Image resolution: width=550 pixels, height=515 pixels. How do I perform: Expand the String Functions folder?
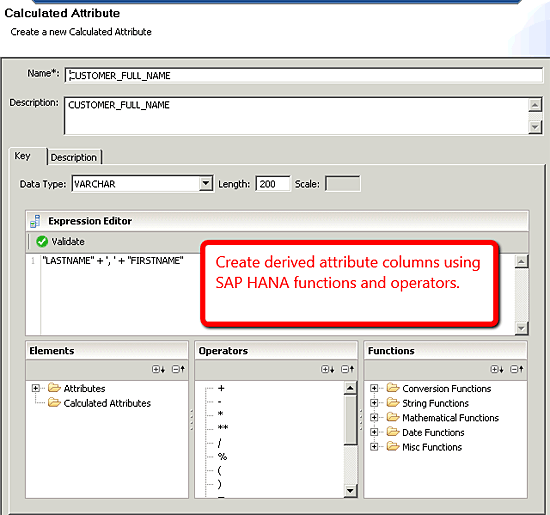pyautogui.click(x=374, y=403)
